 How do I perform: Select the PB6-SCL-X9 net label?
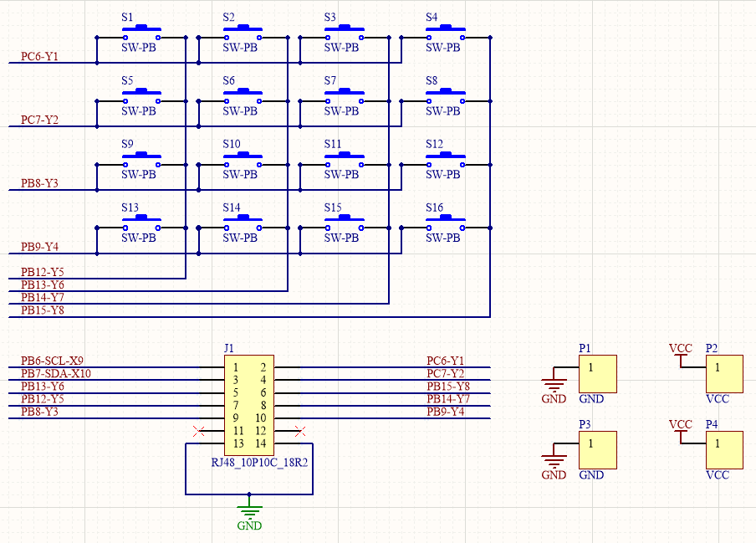coord(52,361)
